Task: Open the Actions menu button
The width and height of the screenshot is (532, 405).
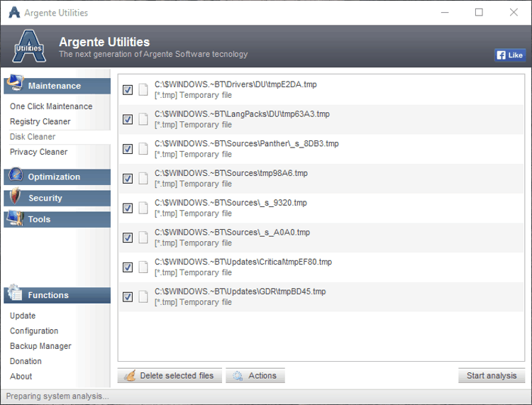Action: click(255, 375)
